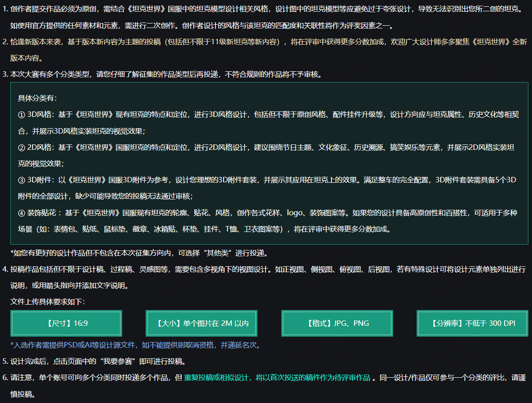Click the 【格式】JPG、PNG box
The height and width of the screenshot is (403, 532).
click(x=337, y=323)
